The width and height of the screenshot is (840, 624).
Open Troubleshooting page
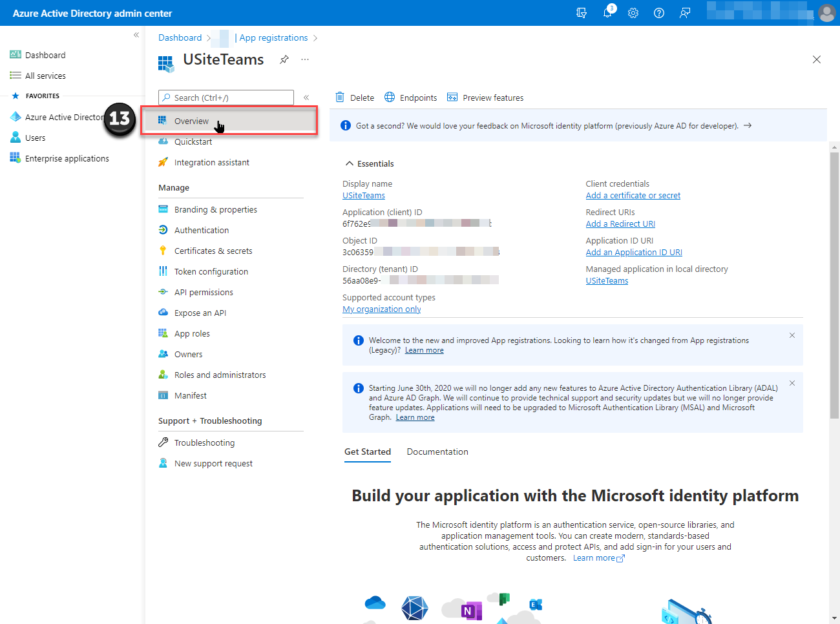click(x=196, y=442)
